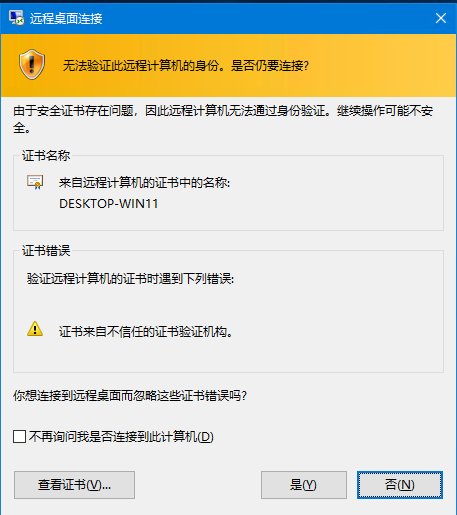
Task: Select the DESKTOP-WIN11 certificate name text
Action: point(108,204)
